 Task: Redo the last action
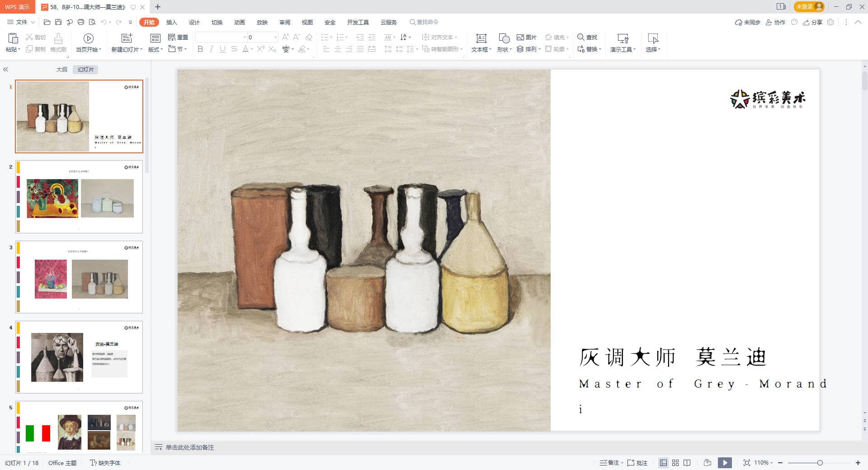[118, 22]
